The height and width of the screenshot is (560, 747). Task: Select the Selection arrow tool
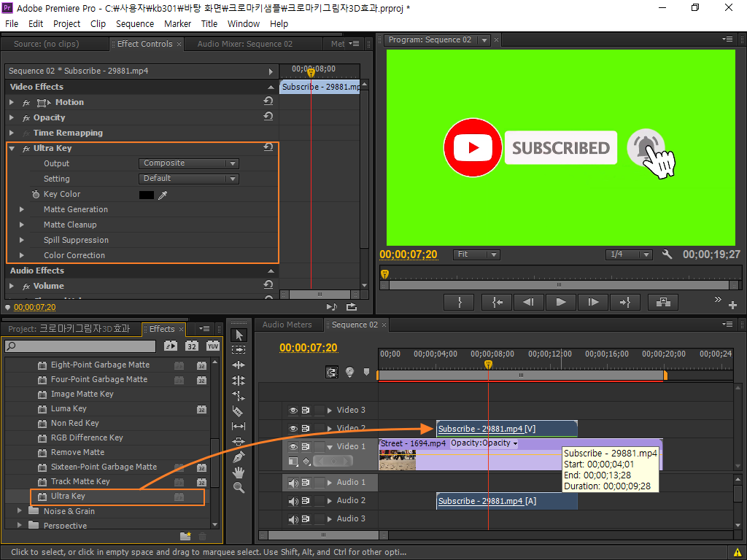[x=239, y=335]
